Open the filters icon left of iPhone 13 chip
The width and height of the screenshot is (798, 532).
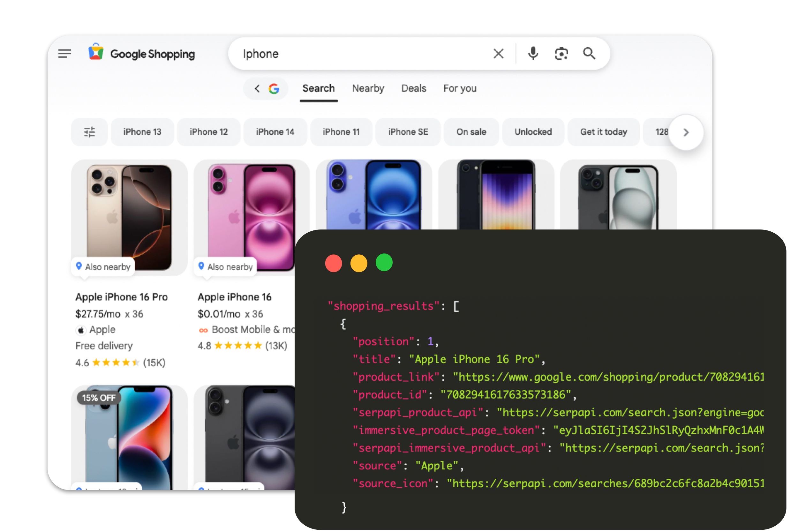coord(89,132)
